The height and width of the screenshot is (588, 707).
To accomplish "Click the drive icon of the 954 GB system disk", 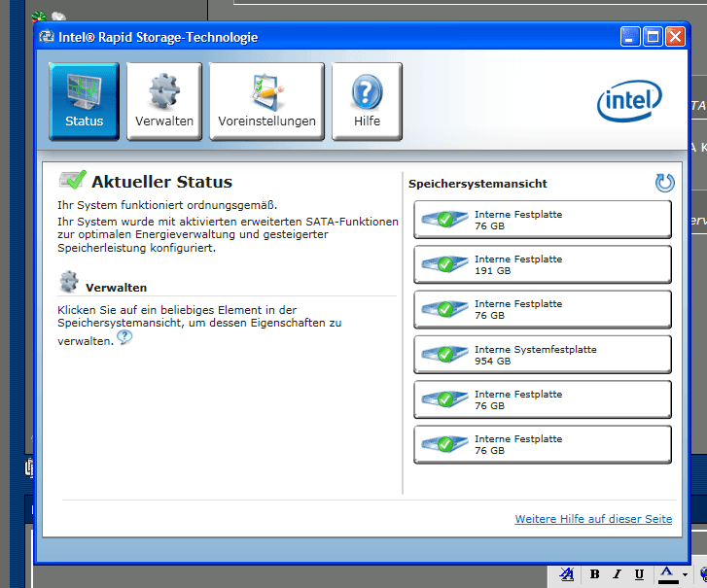I will [x=444, y=354].
